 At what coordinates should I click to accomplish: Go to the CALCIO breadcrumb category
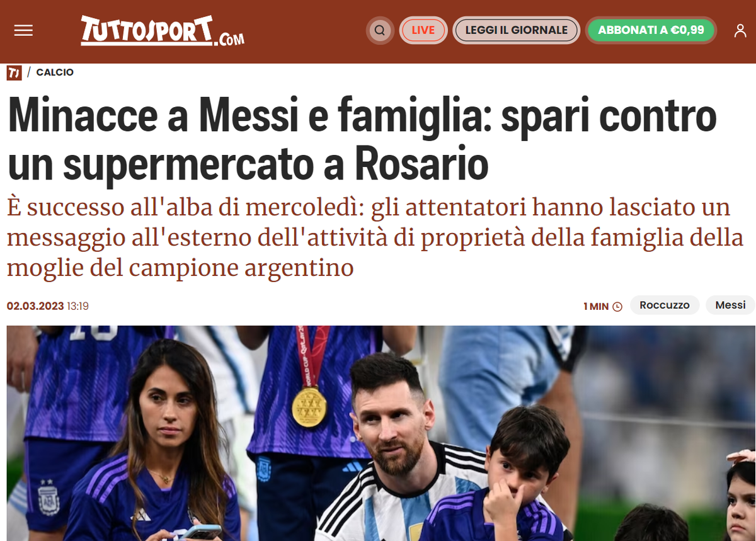click(55, 72)
